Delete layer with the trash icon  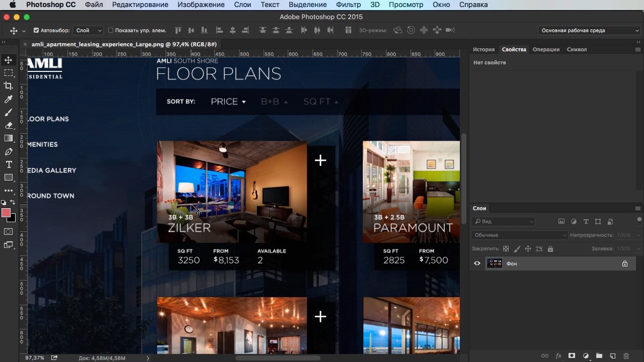(626, 356)
